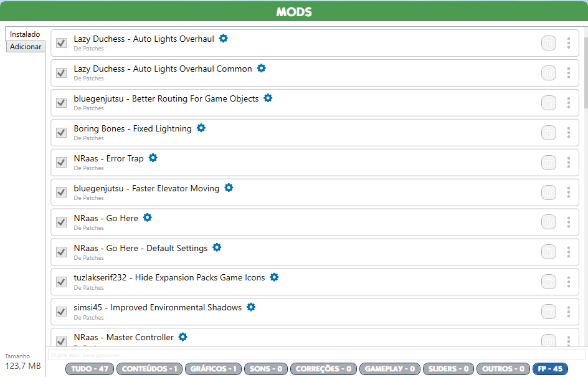Open gear settings for Faster Elevator Moving

pyautogui.click(x=229, y=188)
